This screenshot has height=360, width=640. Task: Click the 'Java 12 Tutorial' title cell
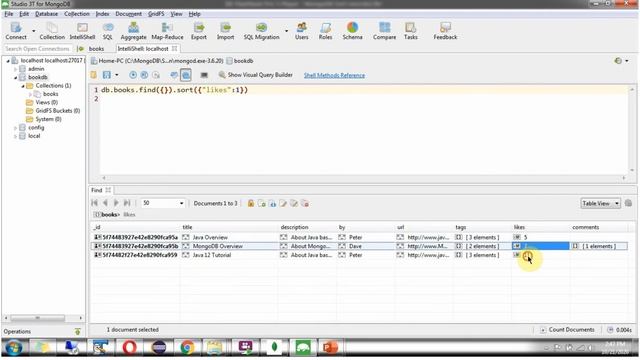pyautogui.click(x=212, y=255)
